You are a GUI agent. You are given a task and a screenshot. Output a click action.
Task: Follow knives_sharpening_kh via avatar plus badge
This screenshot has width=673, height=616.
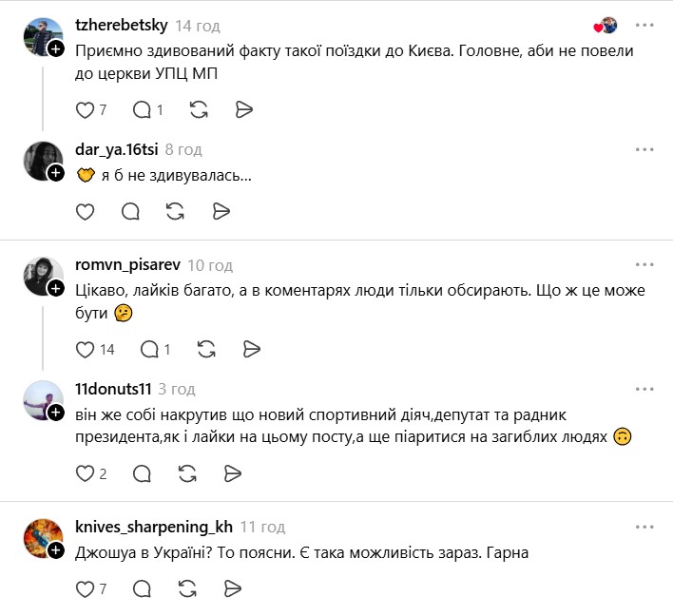pyautogui.click(x=56, y=550)
